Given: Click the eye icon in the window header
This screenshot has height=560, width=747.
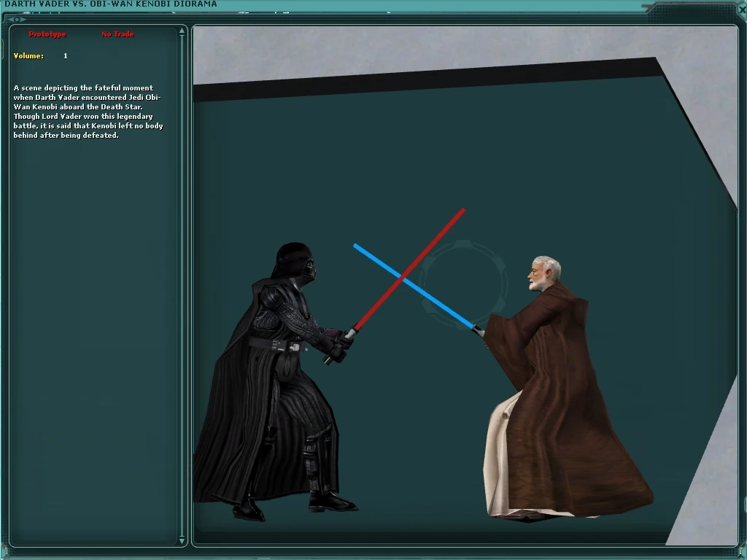Looking at the screenshot, I should pos(16,20).
